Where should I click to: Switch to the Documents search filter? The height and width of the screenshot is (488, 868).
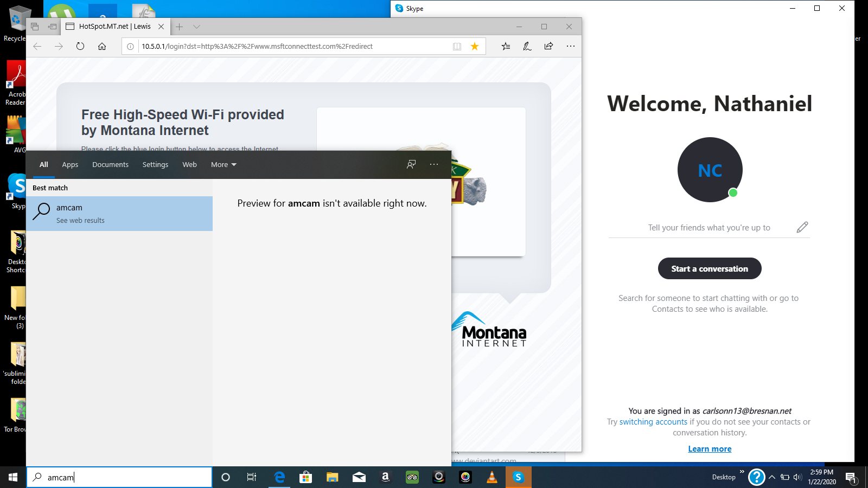[110, 164]
